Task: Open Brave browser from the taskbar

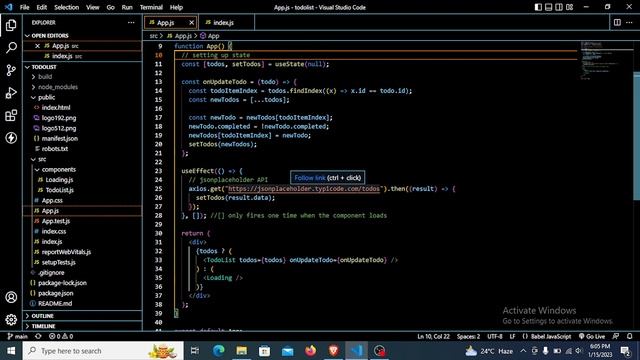Action: click(333, 351)
